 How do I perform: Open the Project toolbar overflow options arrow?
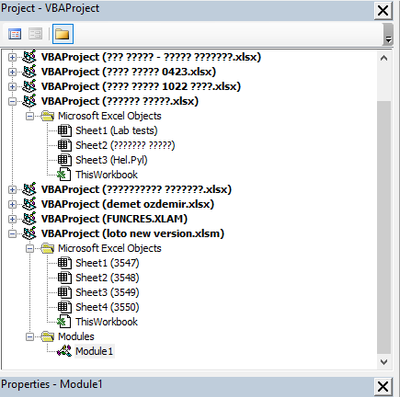[388, 34]
